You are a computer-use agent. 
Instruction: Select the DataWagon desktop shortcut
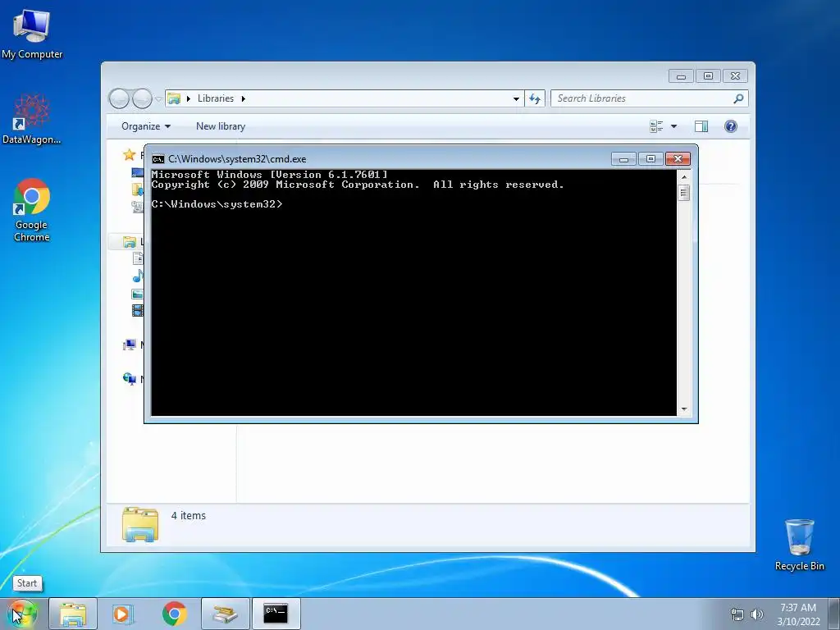tap(32, 120)
